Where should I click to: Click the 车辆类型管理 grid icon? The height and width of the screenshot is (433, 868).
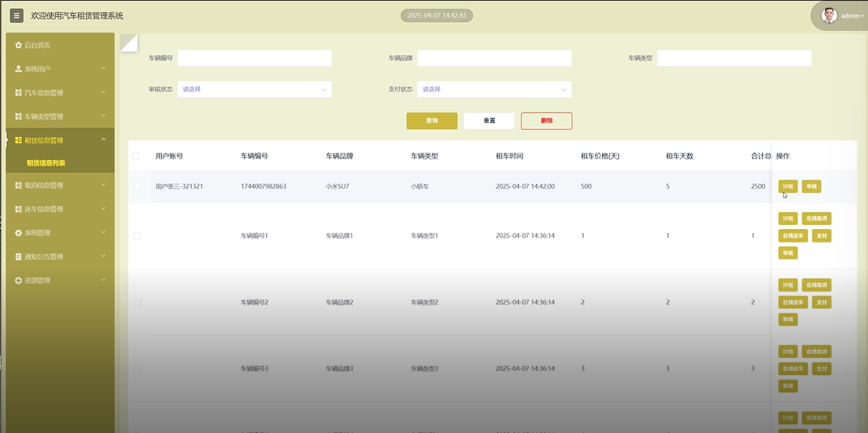[18, 116]
